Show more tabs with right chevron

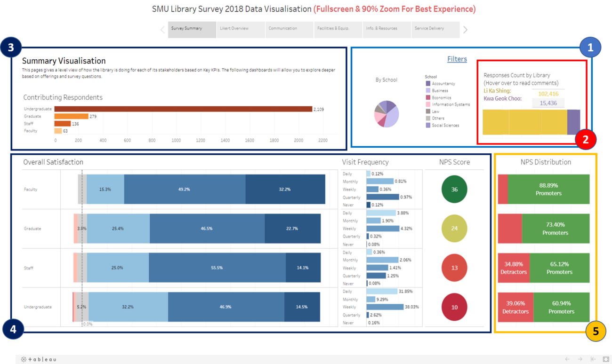point(465,30)
